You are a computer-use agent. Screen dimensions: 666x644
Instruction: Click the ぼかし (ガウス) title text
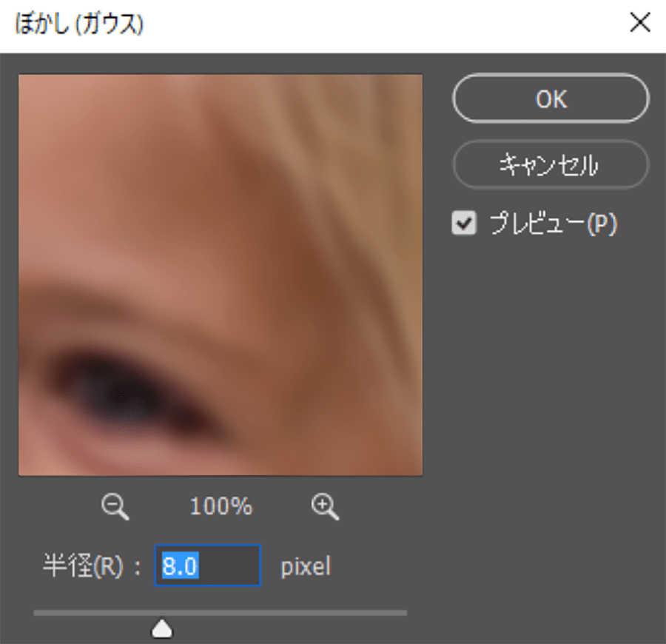tap(79, 24)
